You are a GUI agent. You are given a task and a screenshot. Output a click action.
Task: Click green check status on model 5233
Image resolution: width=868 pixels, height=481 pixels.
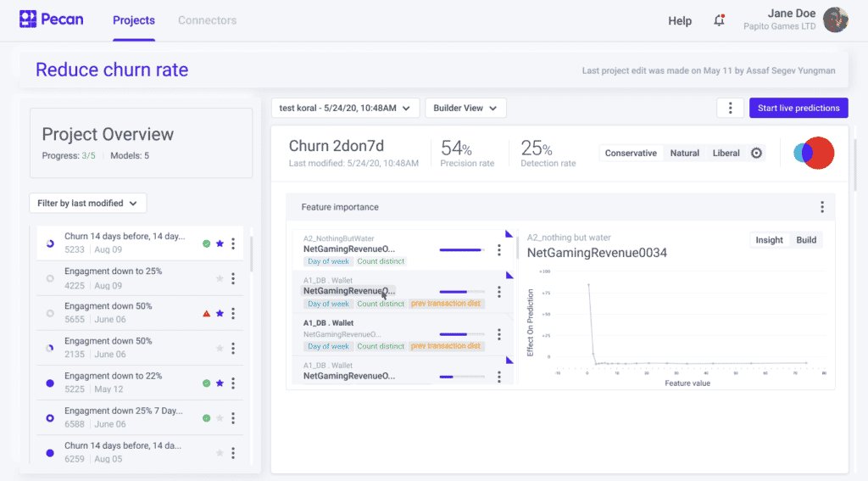click(207, 243)
